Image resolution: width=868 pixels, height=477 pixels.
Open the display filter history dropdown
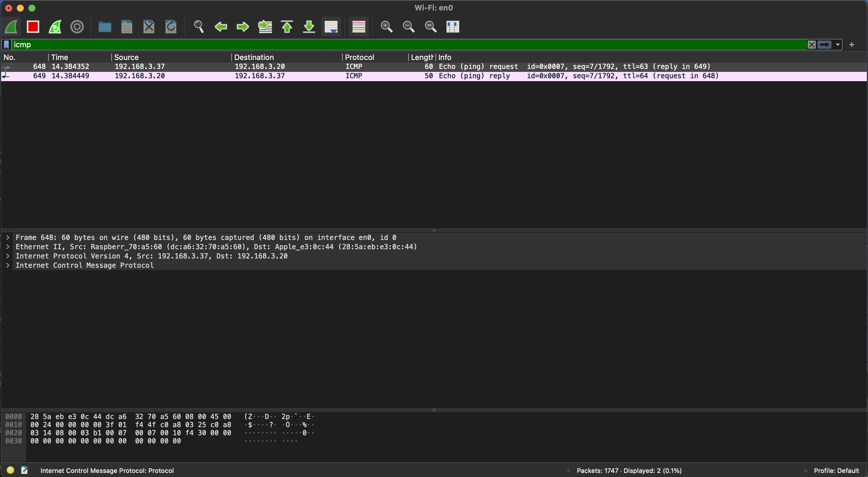838,44
